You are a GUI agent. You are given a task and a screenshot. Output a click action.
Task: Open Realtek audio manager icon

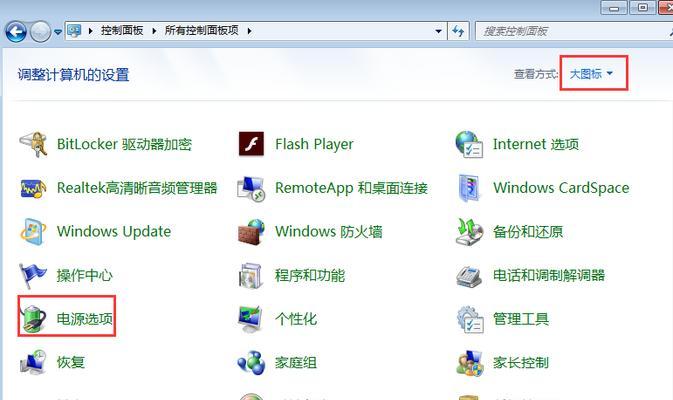click(33, 188)
